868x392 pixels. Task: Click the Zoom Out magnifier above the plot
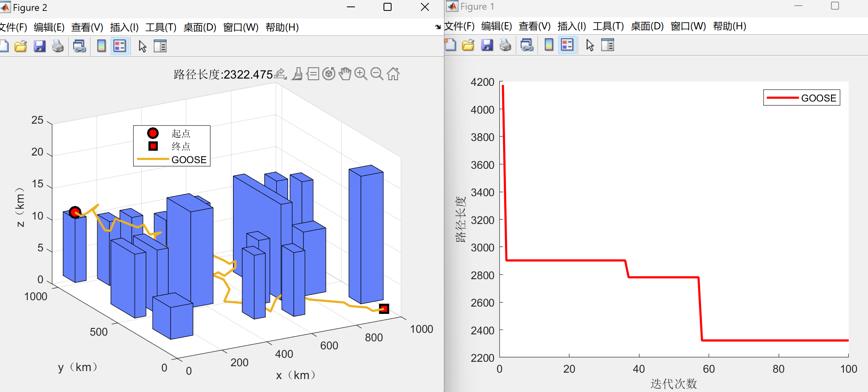[x=377, y=74]
